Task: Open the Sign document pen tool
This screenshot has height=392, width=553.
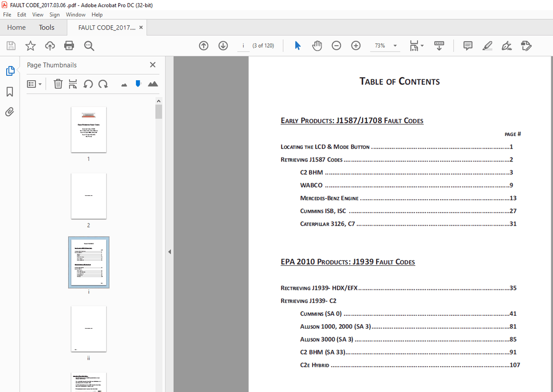Action: coord(507,45)
